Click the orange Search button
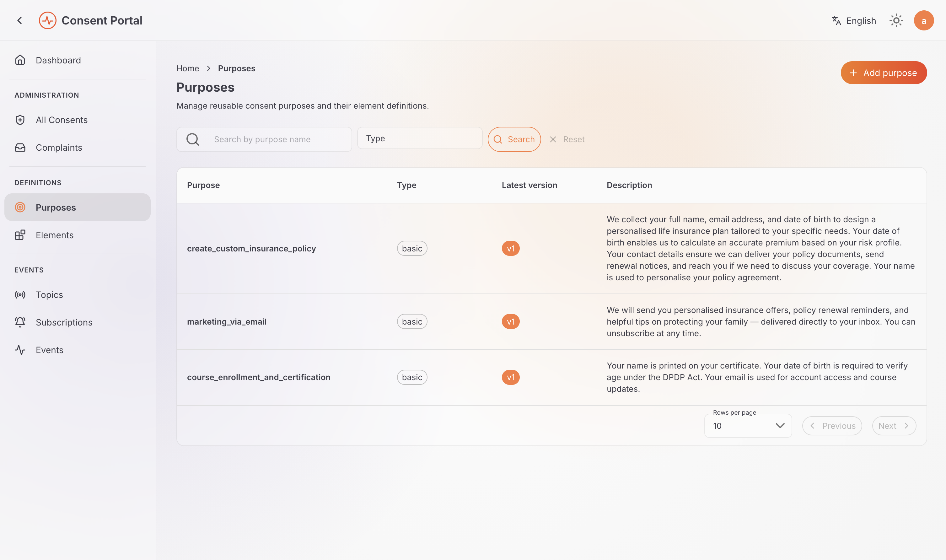946x560 pixels. click(x=514, y=139)
